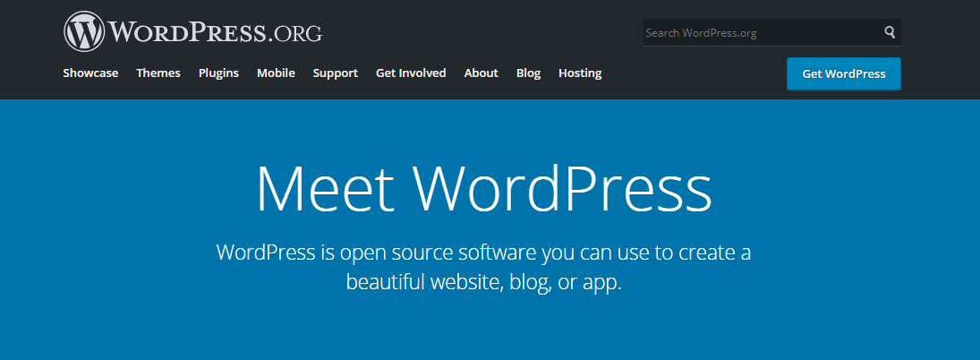Viewport: 980px width, 360px height.
Task: Click the 'open source software' tagline line
Action: point(483,253)
